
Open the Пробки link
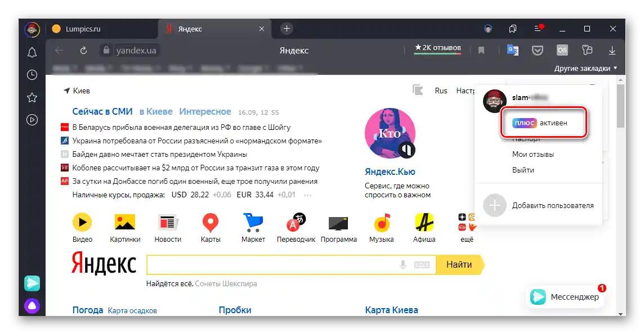tap(235, 310)
